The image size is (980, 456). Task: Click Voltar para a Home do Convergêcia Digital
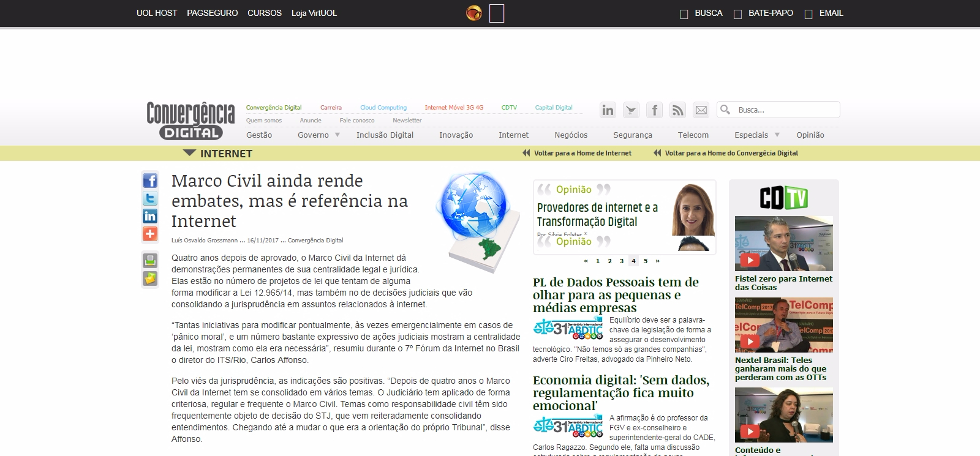click(731, 153)
